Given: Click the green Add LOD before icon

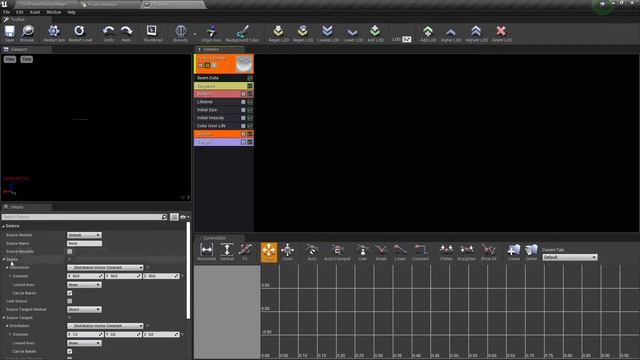Looking at the screenshot, I should 375,33.
